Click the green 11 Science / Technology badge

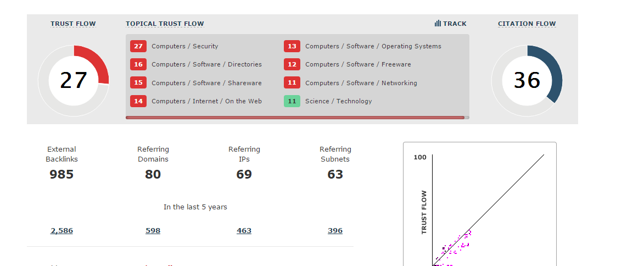point(292,101)
